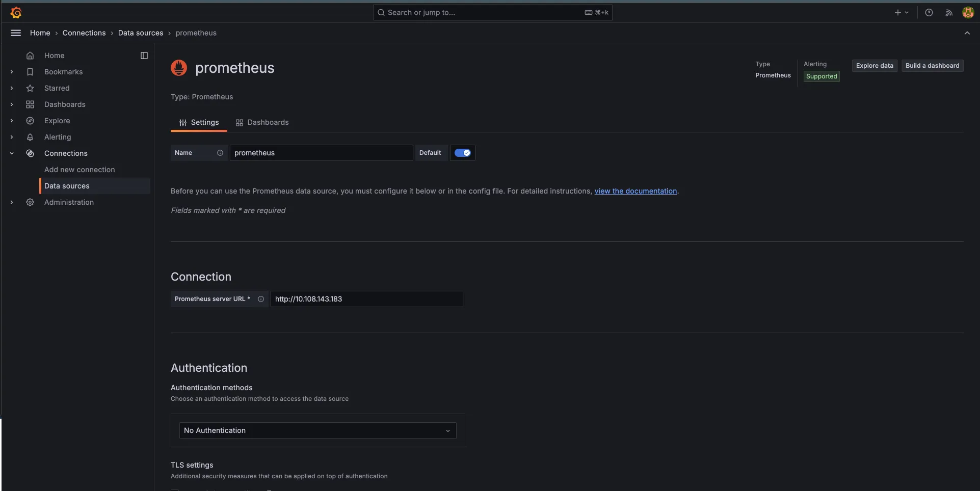
Task: Click the Prometheus flame logo
Action: point(179,68)
